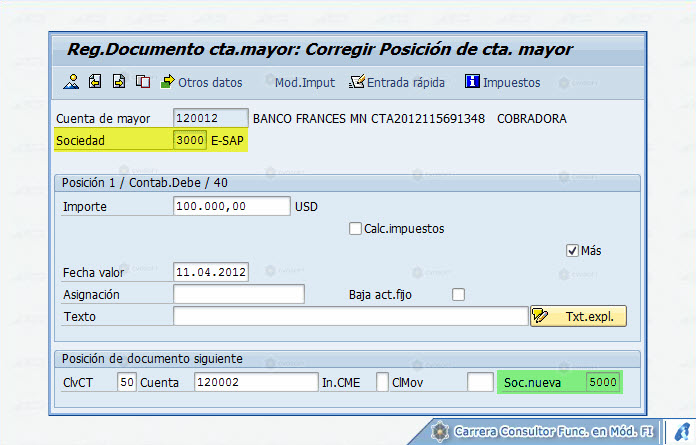Click the Soc.nueva field showing 5000

pos(602,382)
